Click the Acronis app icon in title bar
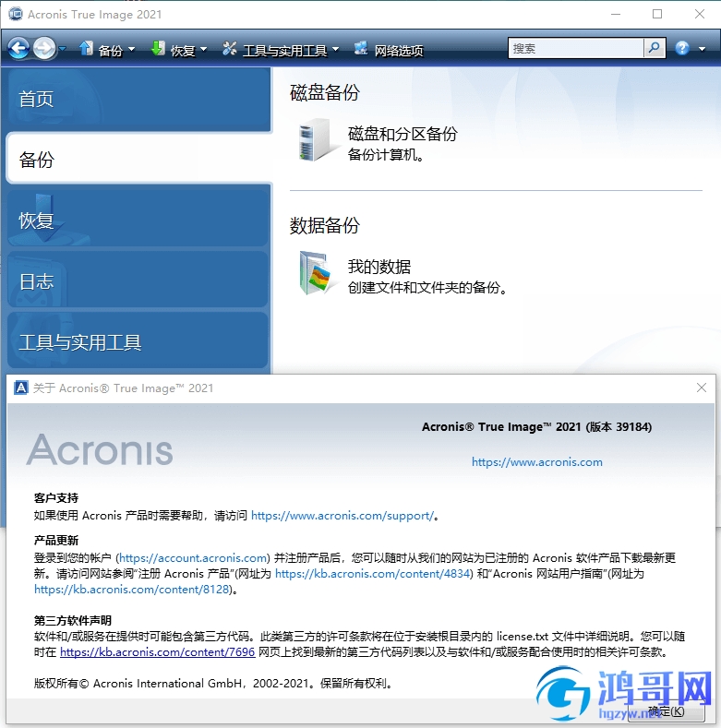The width and height of the screenshot is (721, 728). (x=16, y=14)
